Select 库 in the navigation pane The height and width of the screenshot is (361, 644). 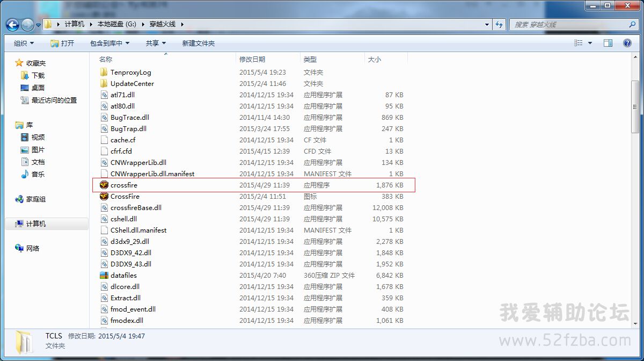[30, 125]
